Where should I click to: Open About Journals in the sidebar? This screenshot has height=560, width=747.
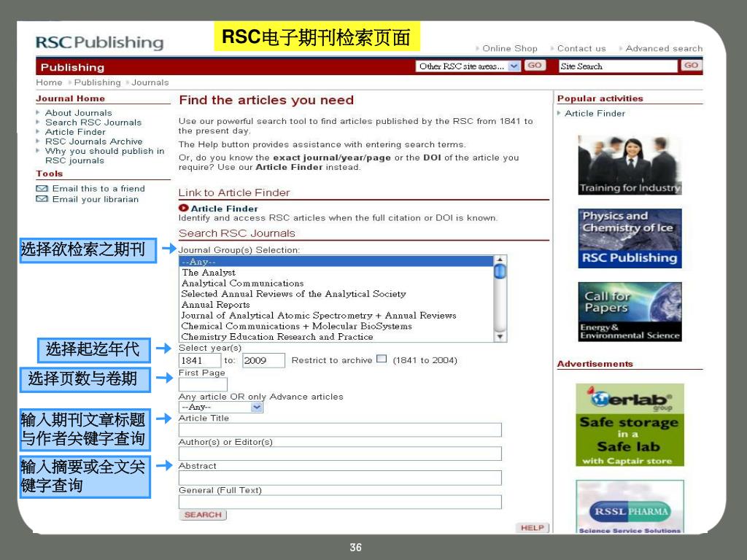[79, 113]
